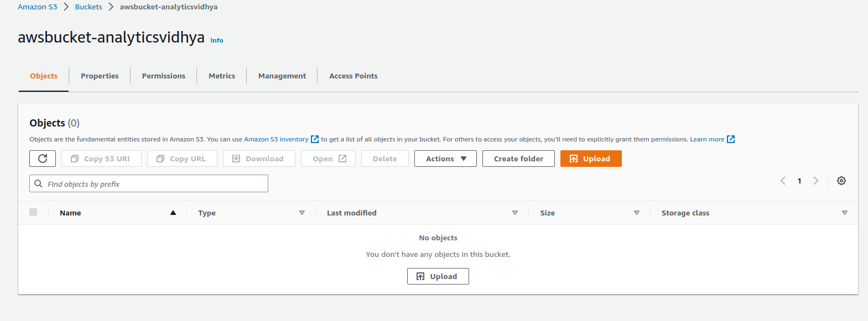Click the Storage class column header text
This screenshot has height=321, width=868.
pyautogui.click(x=685, y=213)
